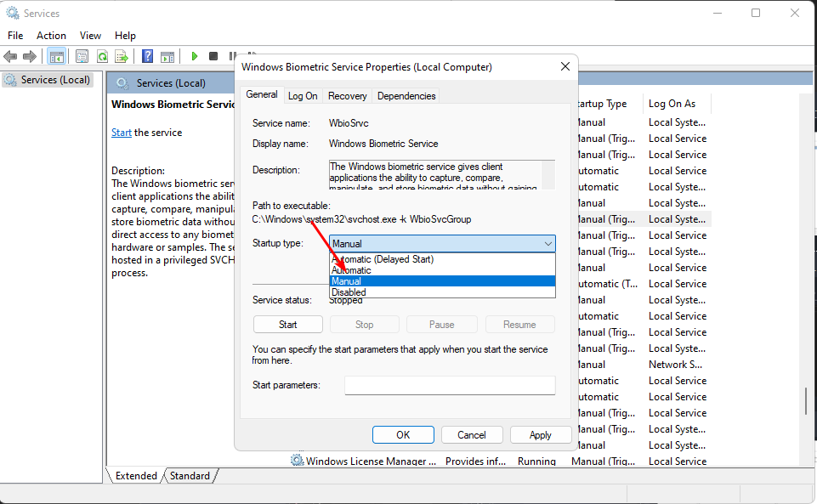This screenshot has height=504, width=817.
Task: Click the Start parameters input field
Action: tap(450, 385)
